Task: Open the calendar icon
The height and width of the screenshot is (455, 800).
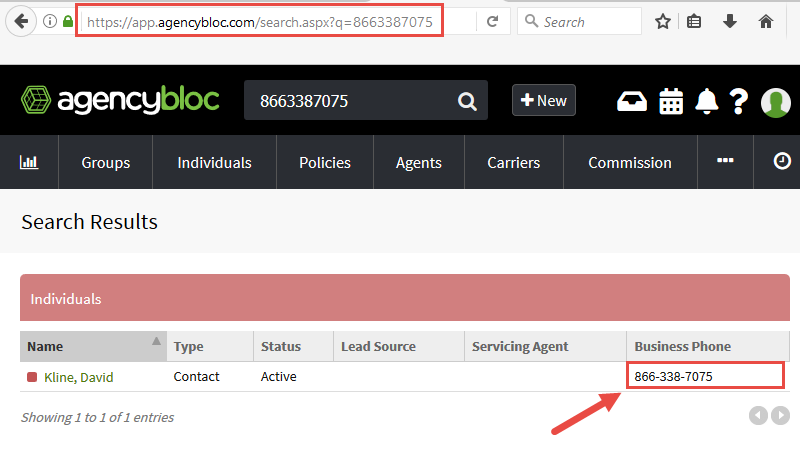Action: coord(671,101)
